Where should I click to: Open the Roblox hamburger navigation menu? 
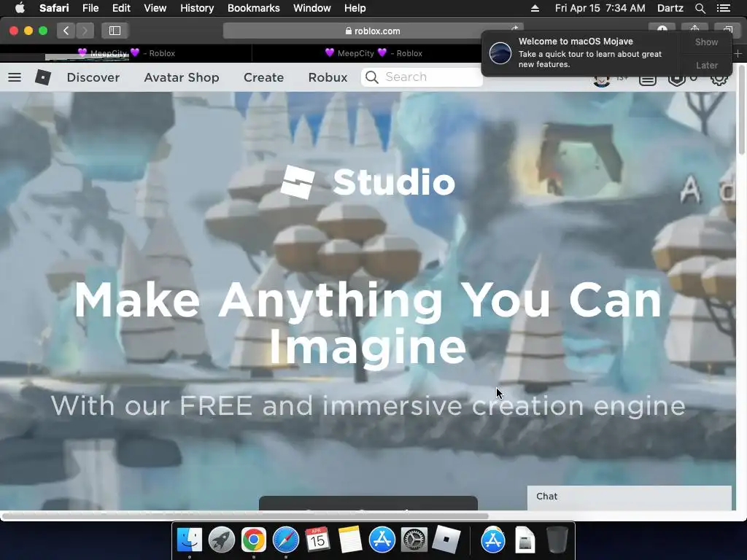(x=15, y=77)
